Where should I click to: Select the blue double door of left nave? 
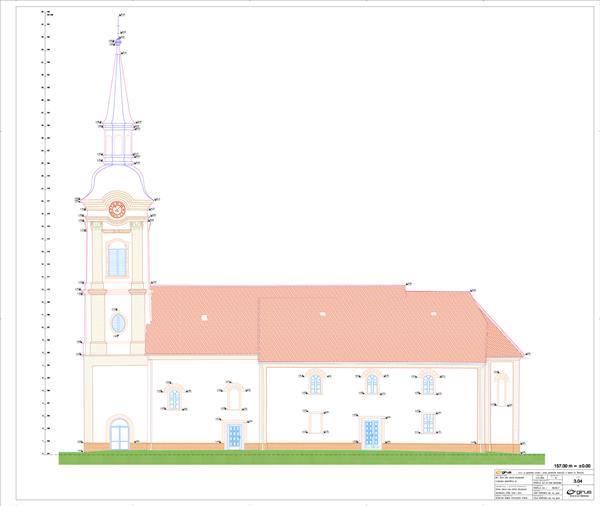(234, 435)
